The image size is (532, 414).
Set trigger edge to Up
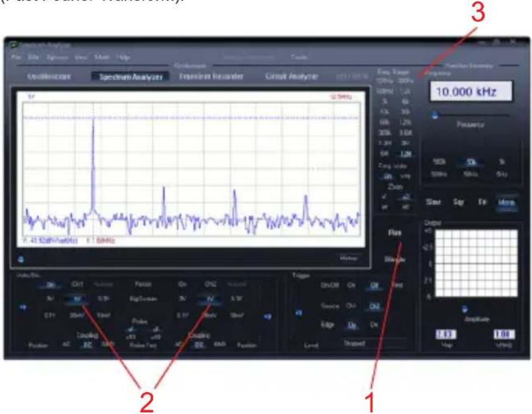point(352,325)
